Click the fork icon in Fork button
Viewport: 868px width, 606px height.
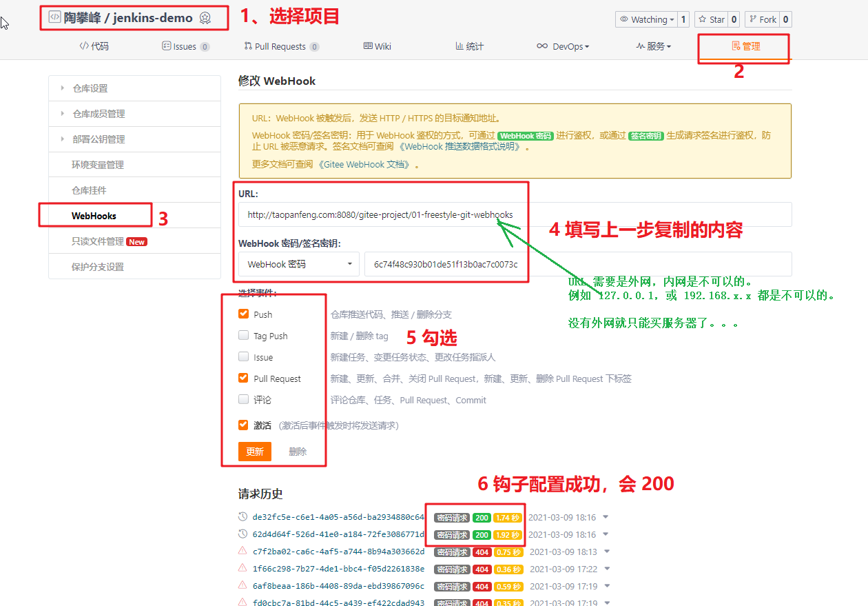point(753,19)
